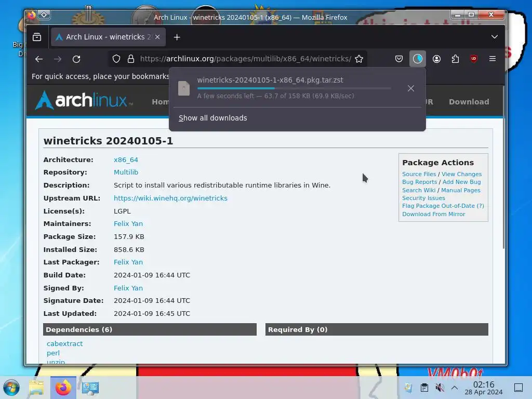Open the window menu Firefox icon

click(31, 15)
